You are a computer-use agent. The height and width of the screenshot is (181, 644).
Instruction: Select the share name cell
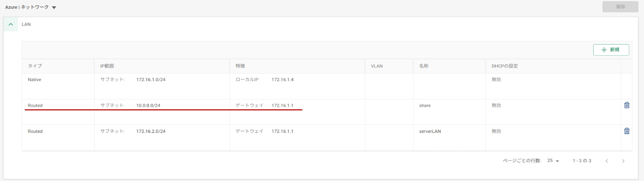pyautogui.click(x=425, y=105)
